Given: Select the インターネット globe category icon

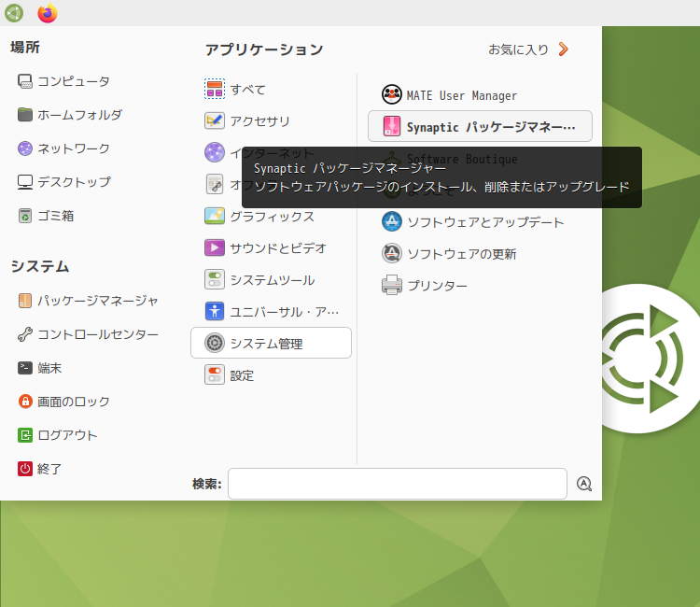Looking at the screenshot, I should (x=215, y=152).
